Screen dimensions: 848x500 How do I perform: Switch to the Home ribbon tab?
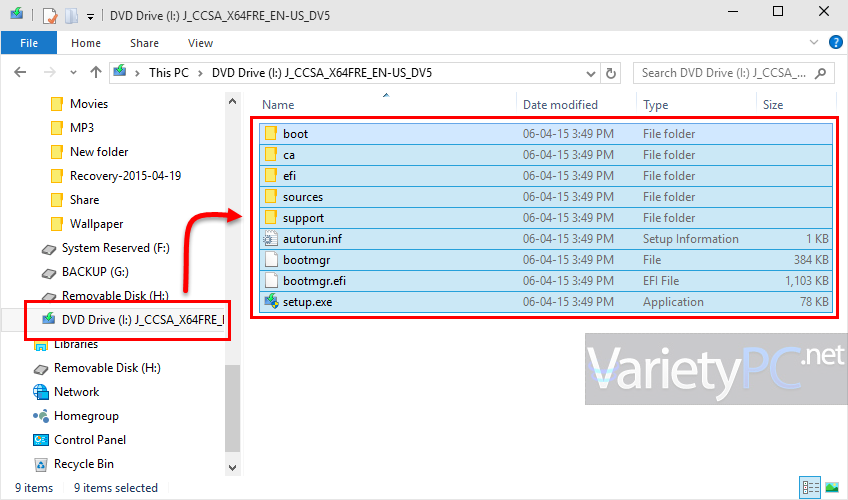(x=85, y=43)
